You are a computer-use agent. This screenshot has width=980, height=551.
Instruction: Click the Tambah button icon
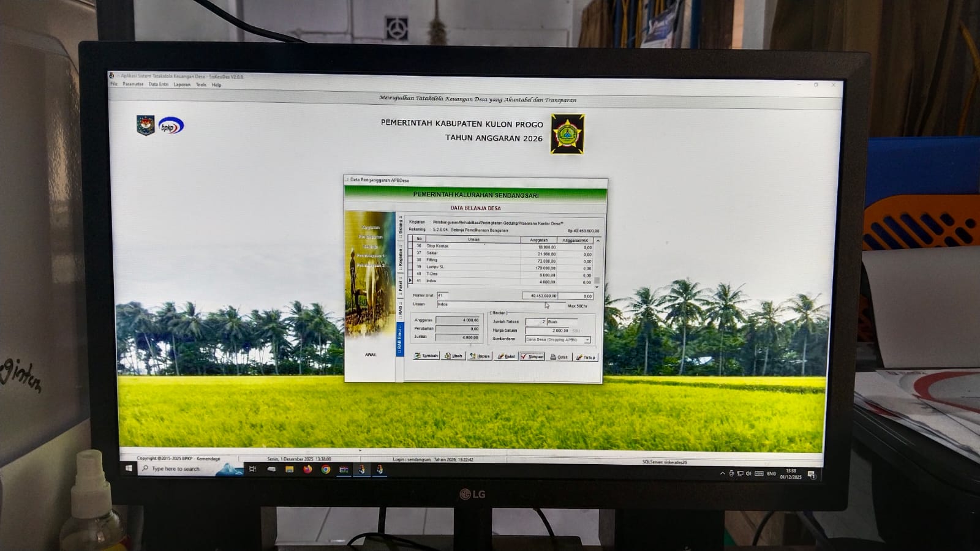pyautogui.click(x=418, y=356)
